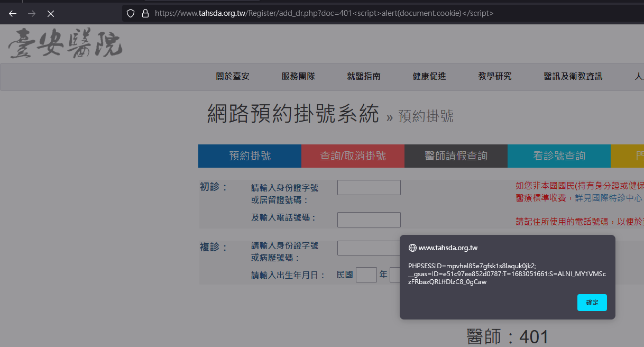Click the 民國 birth year input box
644x347 pixels.
tap(366, 275)
